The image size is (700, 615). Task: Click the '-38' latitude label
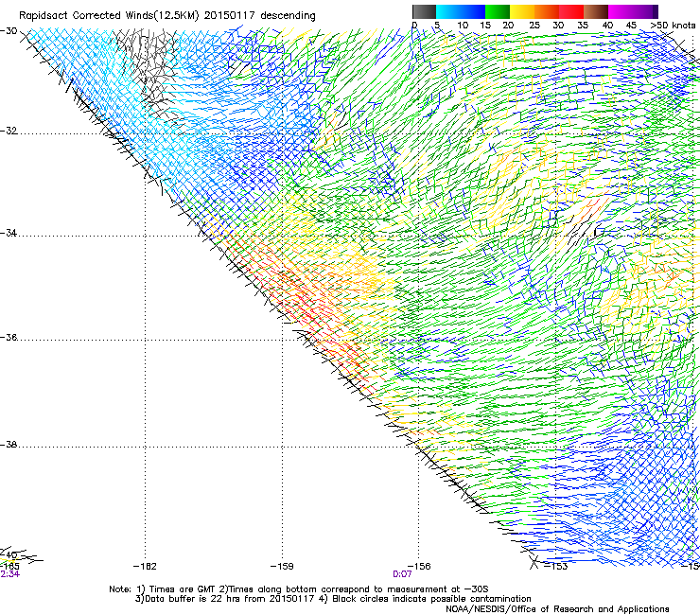pyautogui.click(x=9, y=445)
